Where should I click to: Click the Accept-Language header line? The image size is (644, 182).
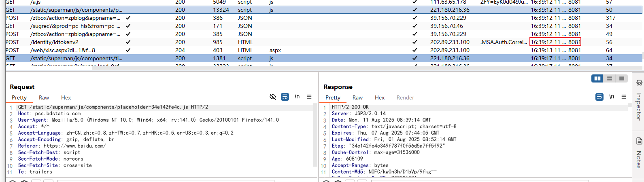click(125, 133)
